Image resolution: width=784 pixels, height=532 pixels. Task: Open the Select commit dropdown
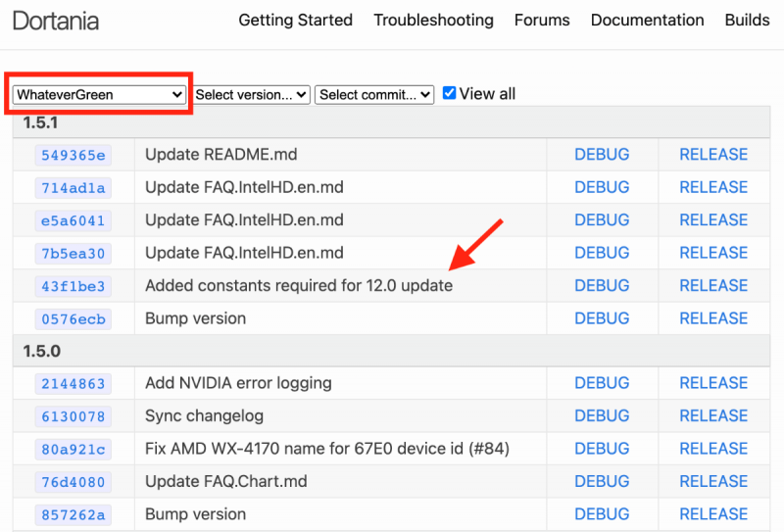click(374, 94)
